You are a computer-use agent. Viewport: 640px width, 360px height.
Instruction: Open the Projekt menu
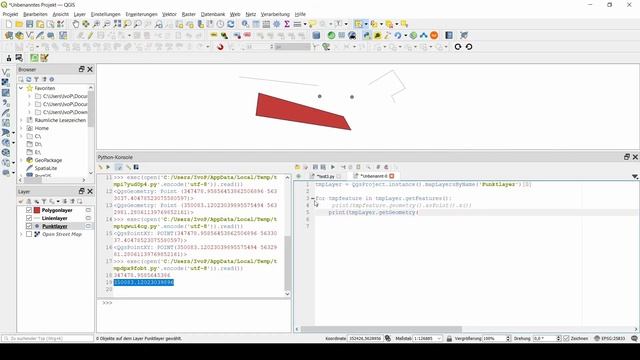click(x=10, y=14)
